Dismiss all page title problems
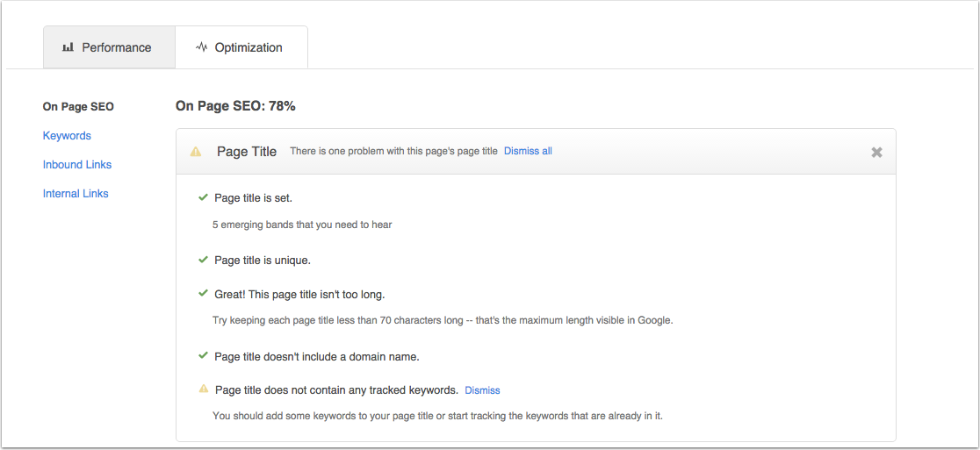The image size is (980, 450). point(528,151)
